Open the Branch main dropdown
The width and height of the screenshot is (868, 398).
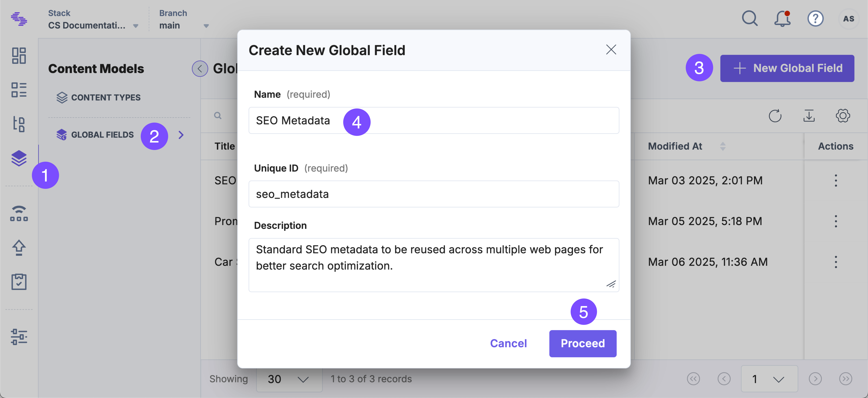(x=184, y=19)
